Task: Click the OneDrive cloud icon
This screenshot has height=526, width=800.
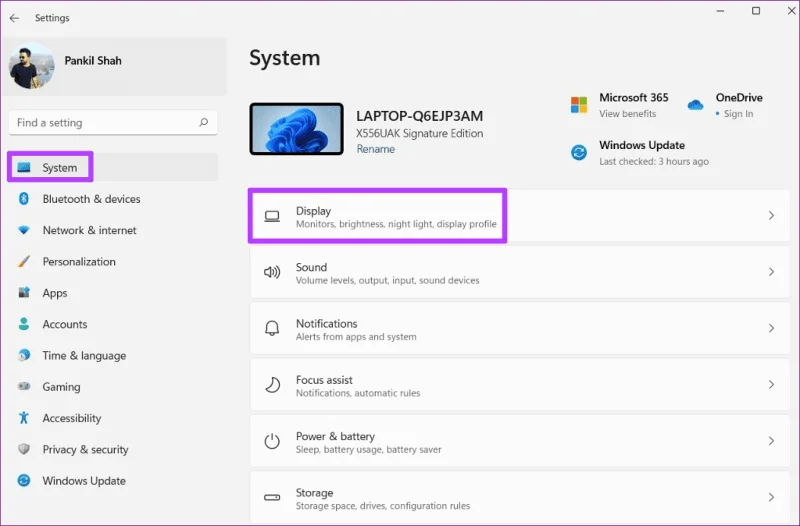Action: [695, 105]
